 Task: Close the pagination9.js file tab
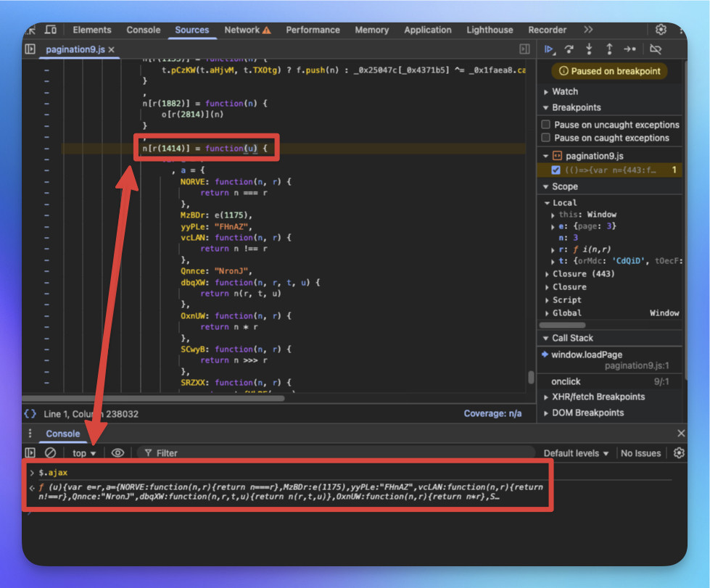click(112, 49)
